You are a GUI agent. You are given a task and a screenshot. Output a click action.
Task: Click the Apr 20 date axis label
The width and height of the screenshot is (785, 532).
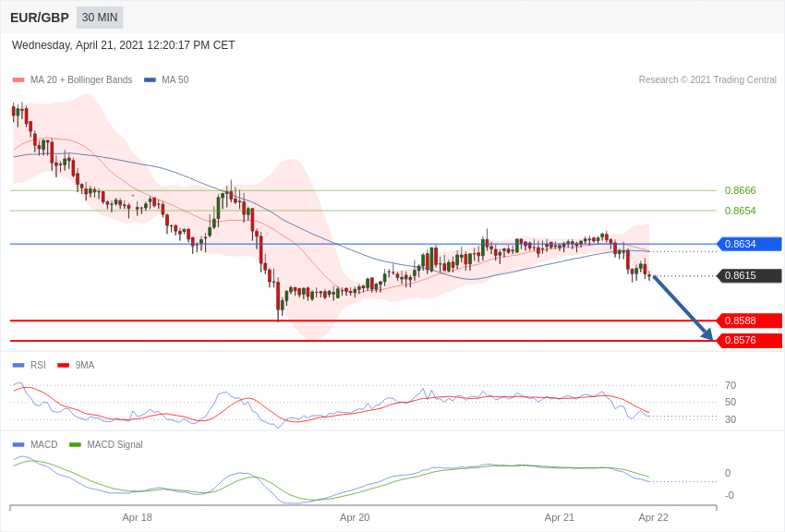355,517
